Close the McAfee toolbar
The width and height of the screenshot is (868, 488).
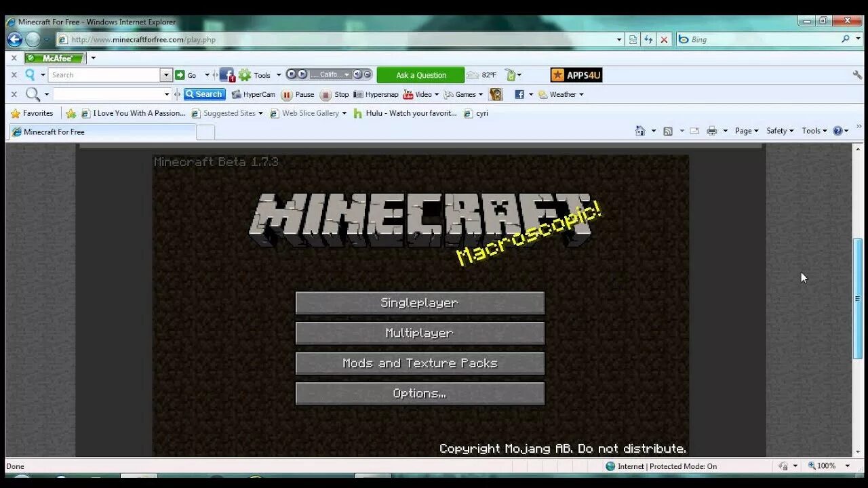14,58
